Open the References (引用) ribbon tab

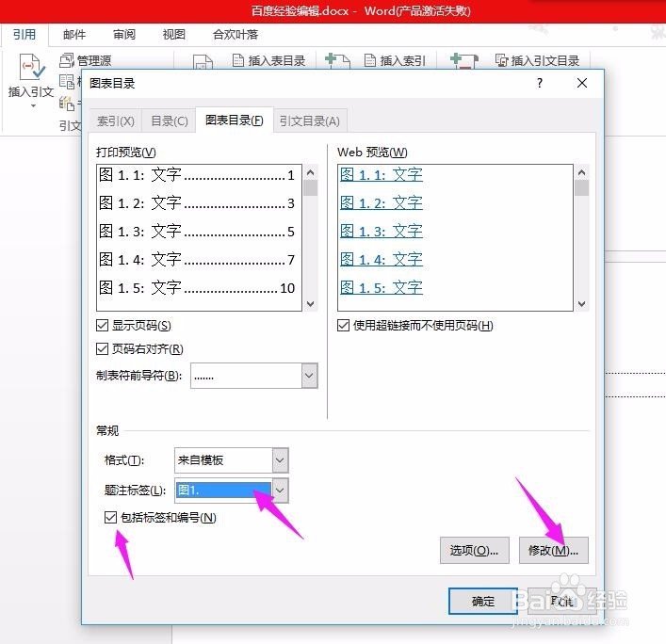(x=24, y=35)
